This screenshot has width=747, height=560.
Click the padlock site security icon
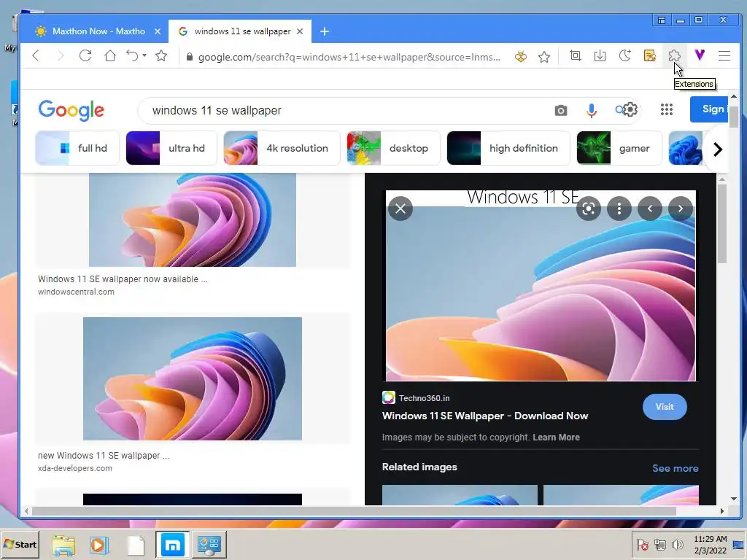190,57
